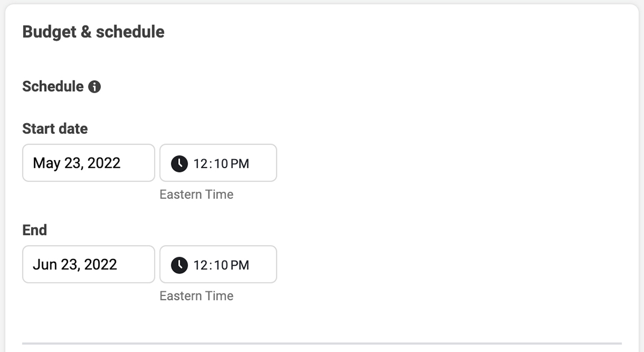Click Eastern Time below the end time
This screenshot has width=644, height=352.
click(x=196, y=296)
